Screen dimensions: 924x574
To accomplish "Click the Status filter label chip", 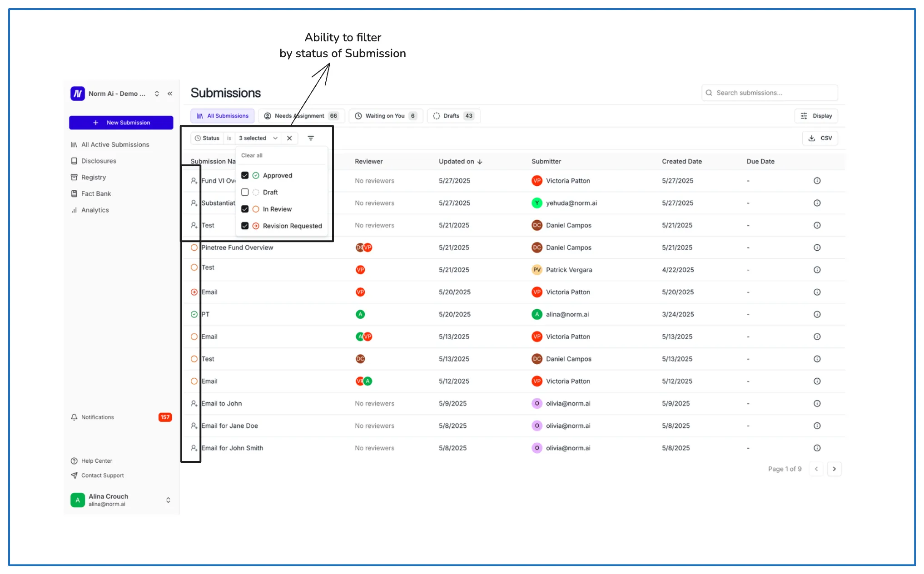I will (x=207, y=138).
